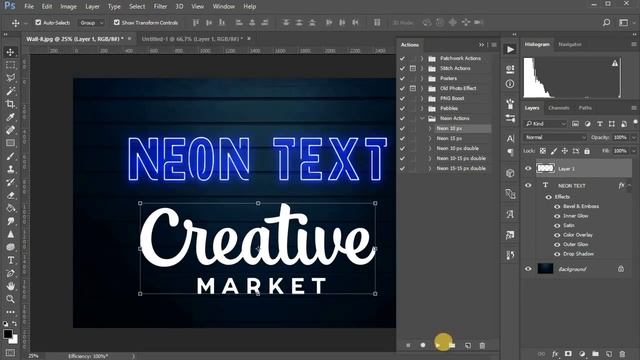Screen dimensions: 640x360
Task: Open the workspace switcher icon
Action: [624, 22]
